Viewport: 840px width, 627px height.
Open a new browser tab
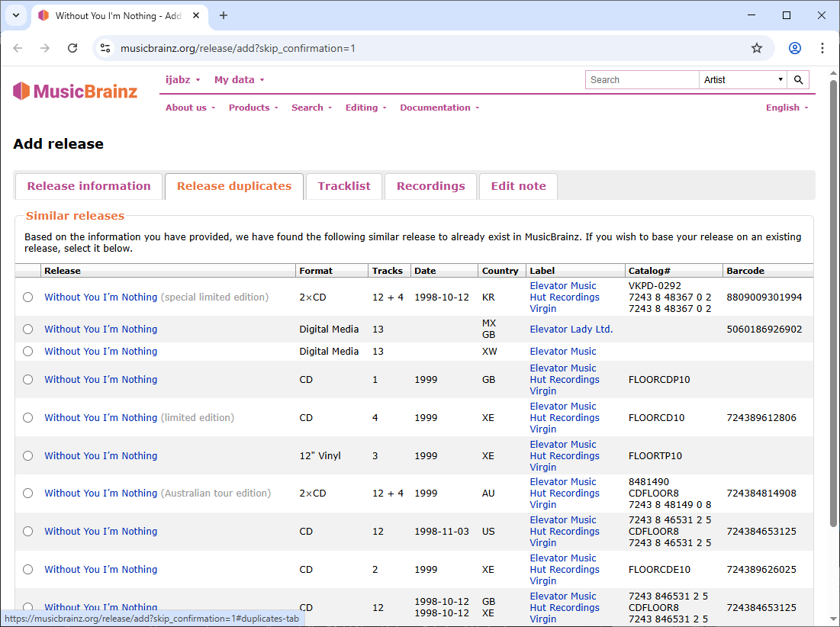coord(224,15)
